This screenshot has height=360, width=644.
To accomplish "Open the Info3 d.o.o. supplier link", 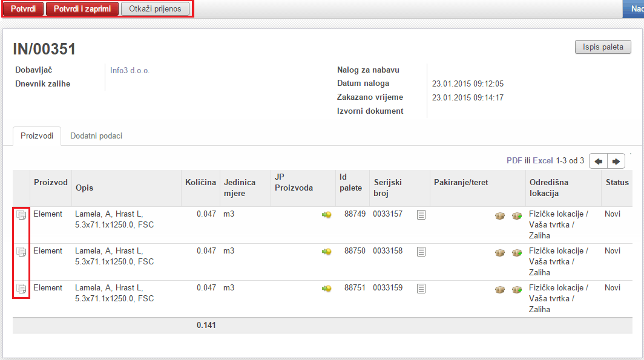I will [130, 70].
